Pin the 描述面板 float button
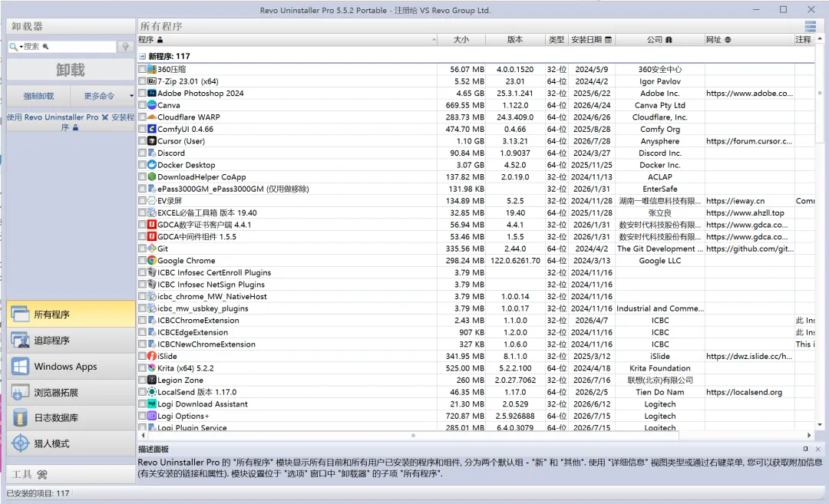 [x=805, y=449]
